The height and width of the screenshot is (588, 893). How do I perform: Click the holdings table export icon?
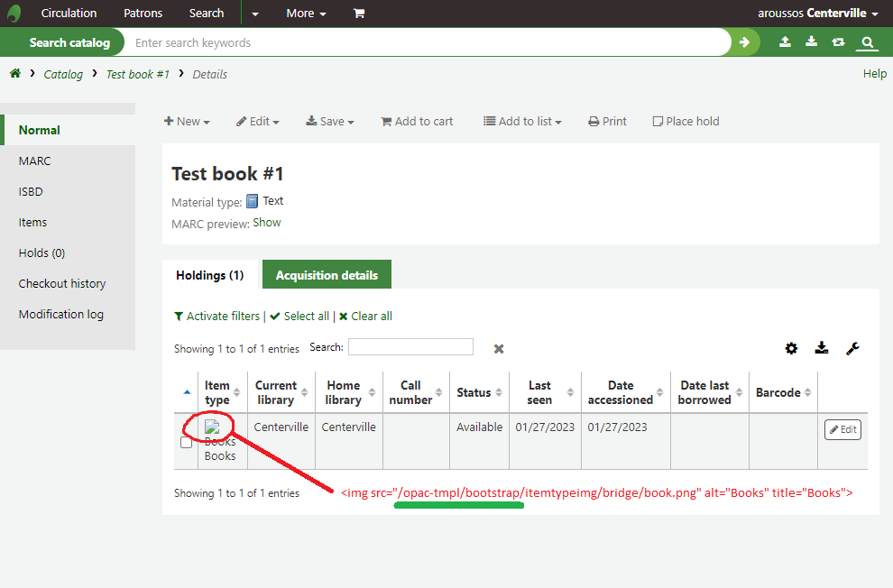[x=822, y=348]
